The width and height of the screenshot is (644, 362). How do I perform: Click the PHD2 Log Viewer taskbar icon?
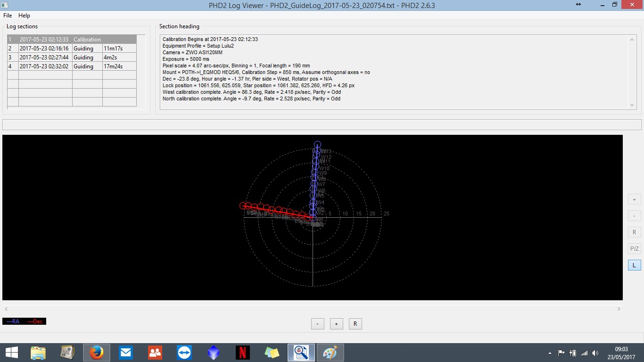(x=301, y=353)
